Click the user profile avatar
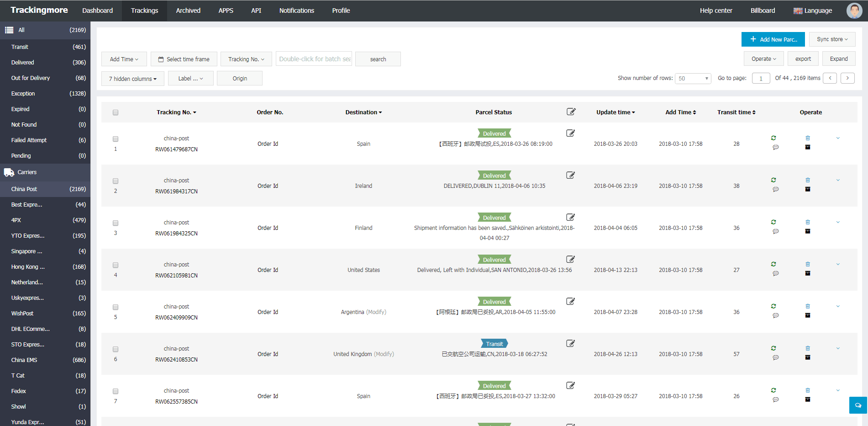The height and width of the screenshot is (426, 868). pyautogui.click(x=853, y=10)
